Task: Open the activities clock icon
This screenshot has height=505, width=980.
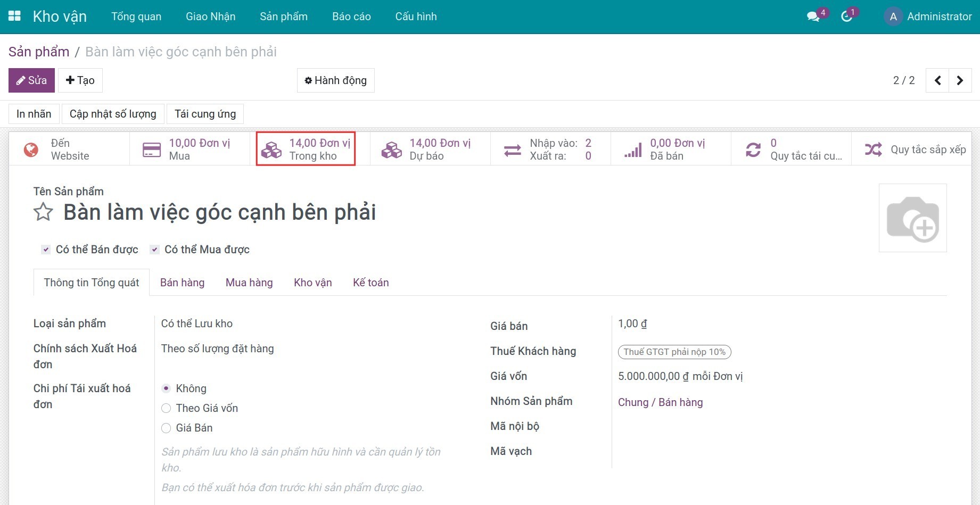Action: (846, 16)
